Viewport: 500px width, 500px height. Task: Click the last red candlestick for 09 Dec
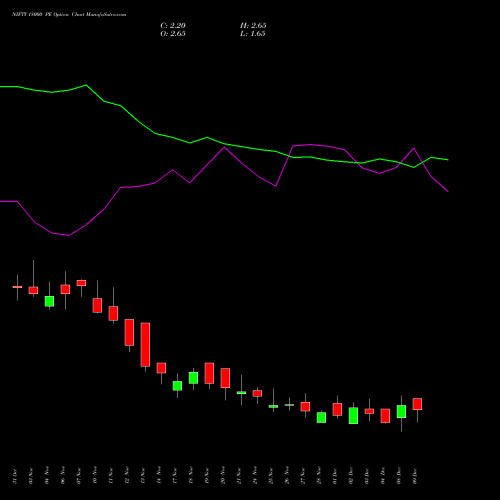[417, 404]
